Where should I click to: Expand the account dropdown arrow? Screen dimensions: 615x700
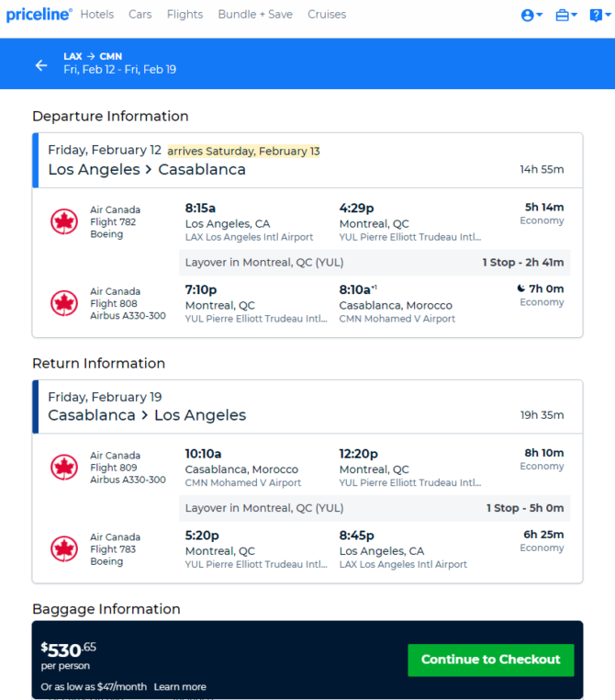coord(539,16)
